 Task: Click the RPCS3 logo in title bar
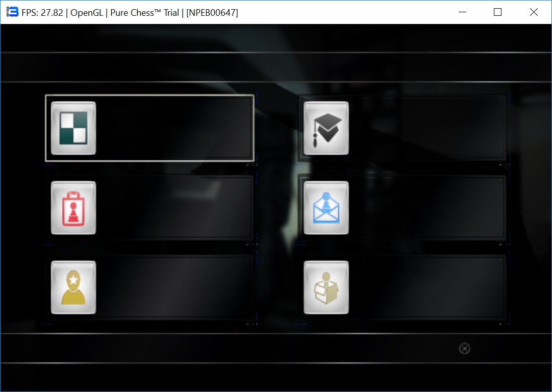pyautogui.click(x=12, y=12)
